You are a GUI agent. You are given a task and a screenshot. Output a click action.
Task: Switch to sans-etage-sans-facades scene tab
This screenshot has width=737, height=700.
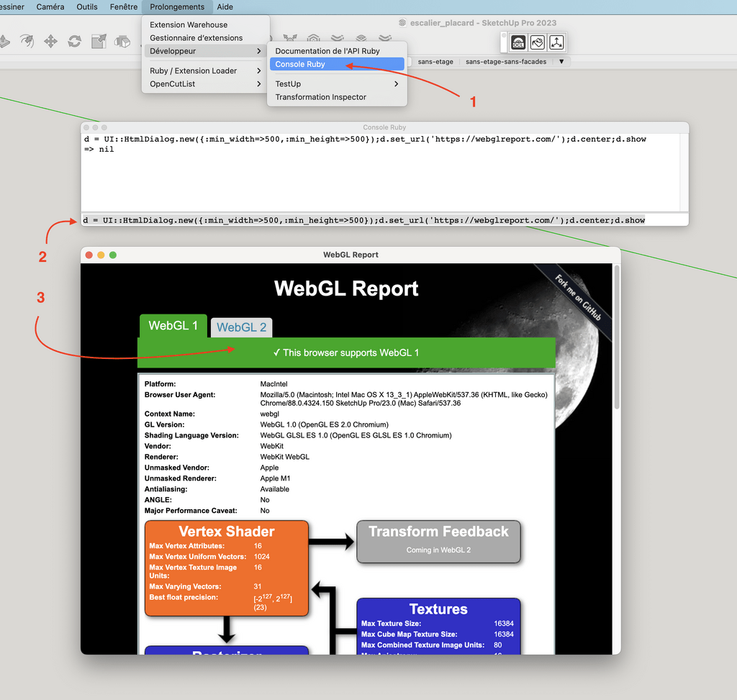coord(506,62)
